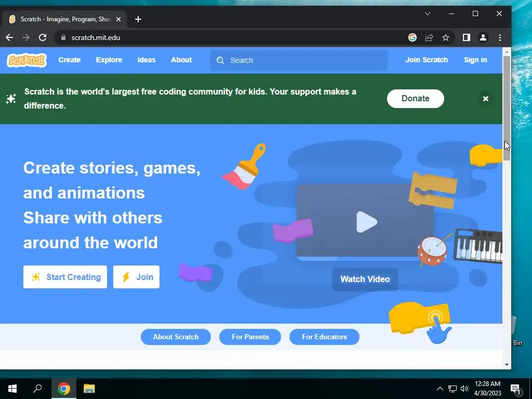532x399 pixels.
Task: Click the network icon in system tray
Action: point(453,389)
